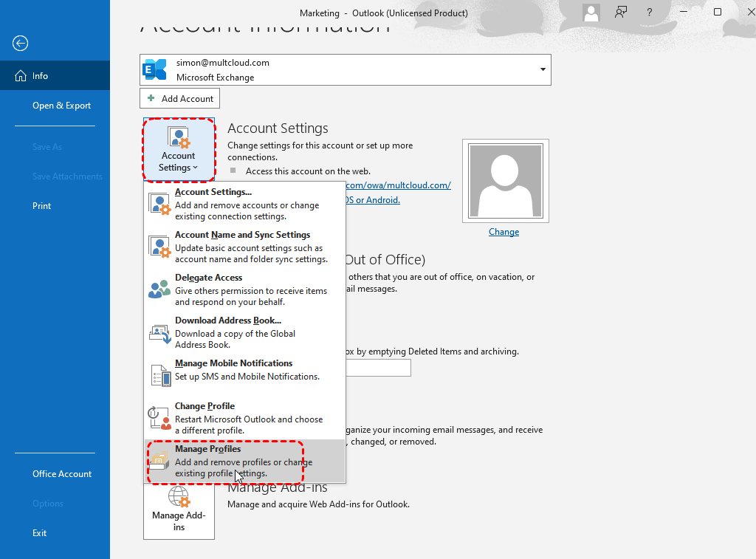Click Save Attachments in the sidebar

coord(67,176)
